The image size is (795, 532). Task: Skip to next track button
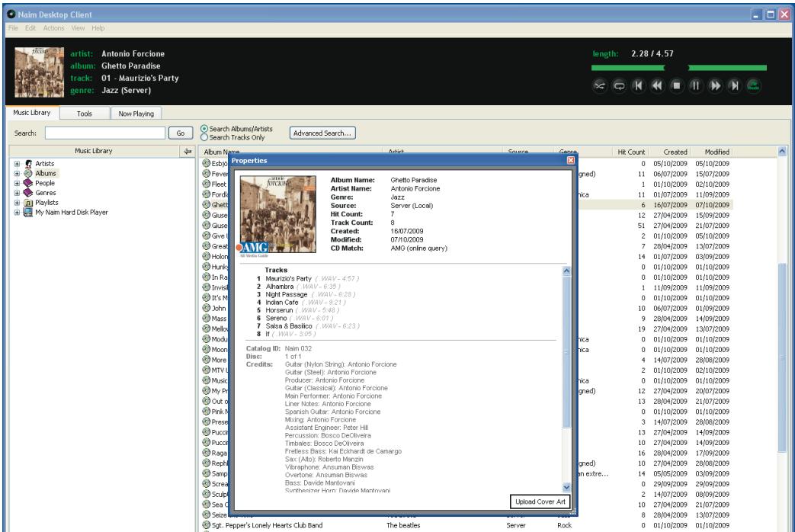pos(734,85)
